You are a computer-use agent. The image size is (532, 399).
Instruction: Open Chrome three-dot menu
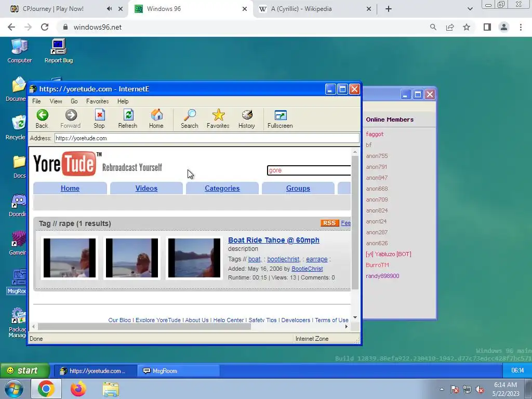[x=521, y=27]
